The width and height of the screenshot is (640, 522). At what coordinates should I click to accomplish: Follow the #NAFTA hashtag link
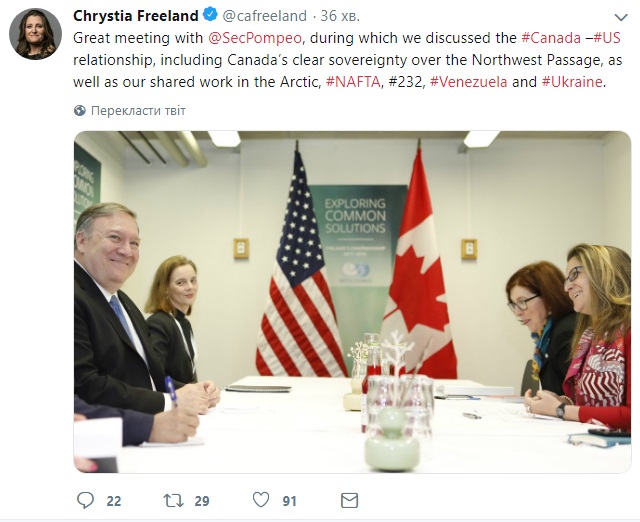pyautogui.click(x=353, y=82)
